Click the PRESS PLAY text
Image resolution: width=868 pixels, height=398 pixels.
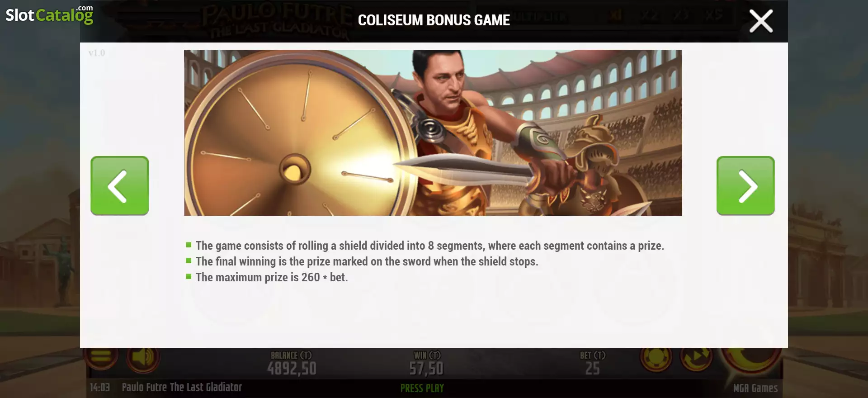[422, 388]
